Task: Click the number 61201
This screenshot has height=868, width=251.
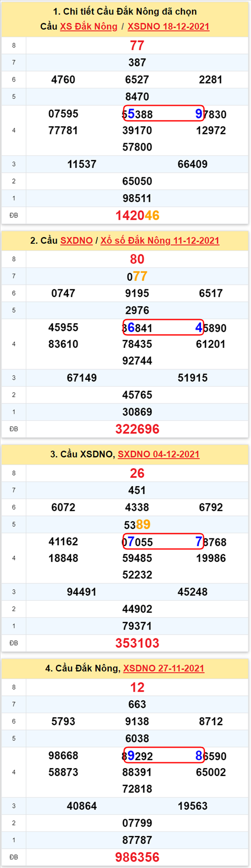Action: point(211,344)
